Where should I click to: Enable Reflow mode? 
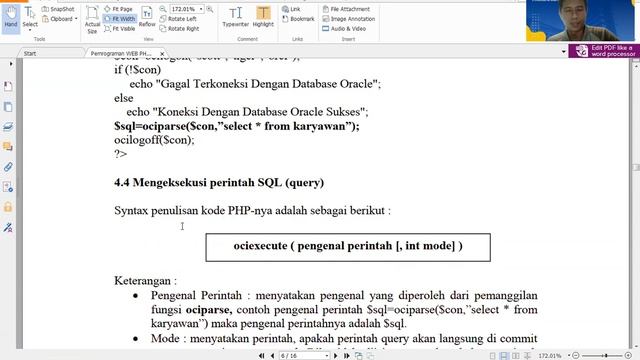pyautogui.click(x=147, y=17)
